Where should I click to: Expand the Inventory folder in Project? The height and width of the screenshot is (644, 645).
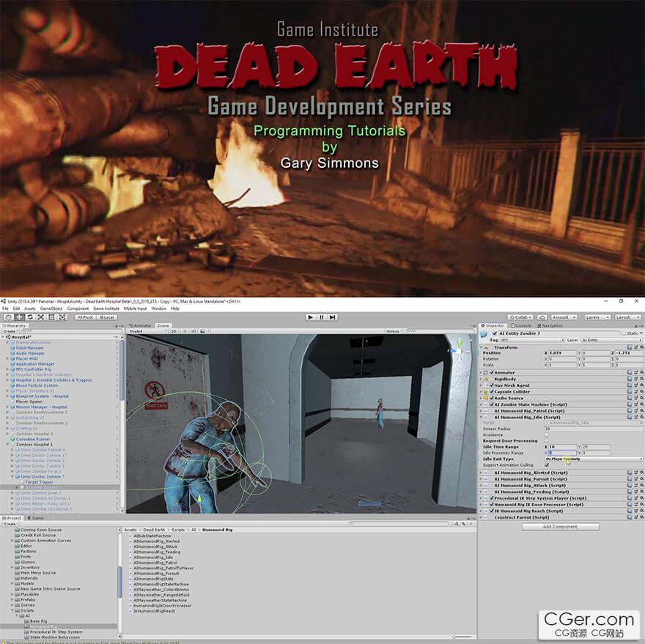(x=12, y=568)
